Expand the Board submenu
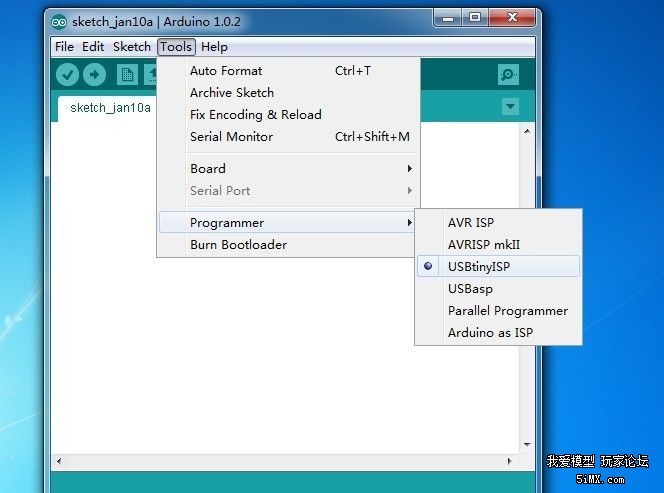This screenshot has height=493, width=664. coord(288,169)
